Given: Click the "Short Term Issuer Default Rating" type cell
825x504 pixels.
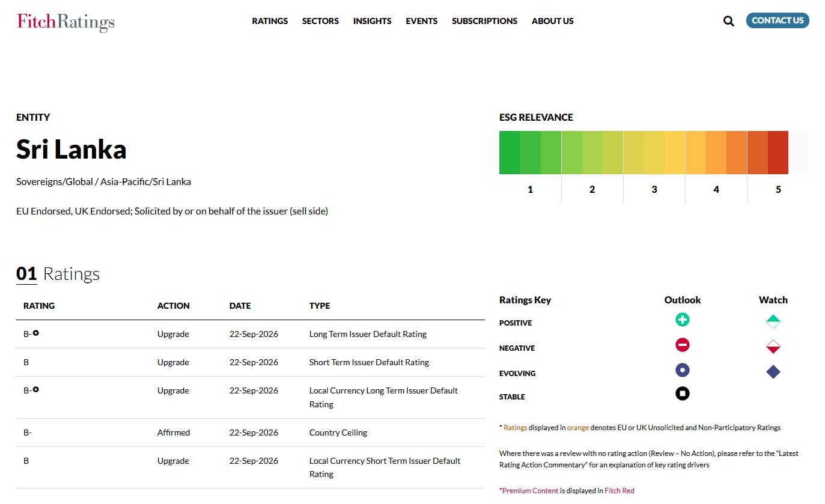Looking at the screenshot, I should click(x=369, y=362).
